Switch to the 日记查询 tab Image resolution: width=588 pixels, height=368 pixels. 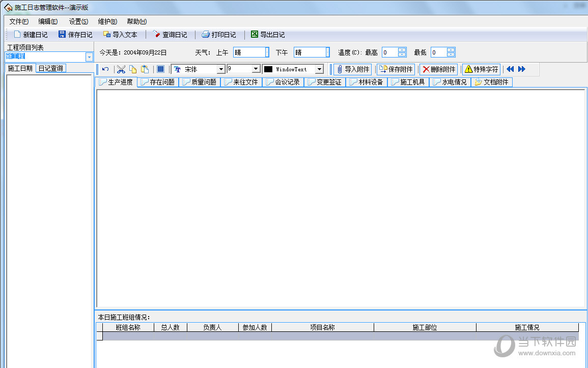[51, 68]
